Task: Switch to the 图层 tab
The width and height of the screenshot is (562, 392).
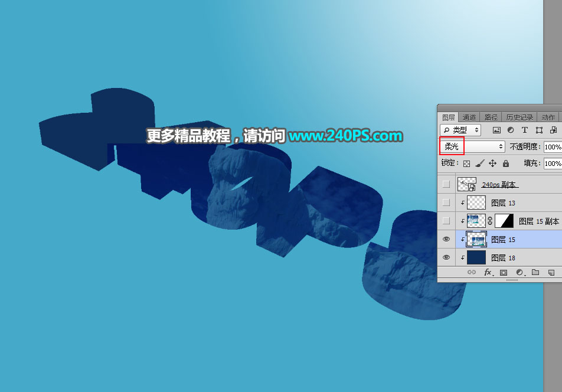Action: point(448,117)
